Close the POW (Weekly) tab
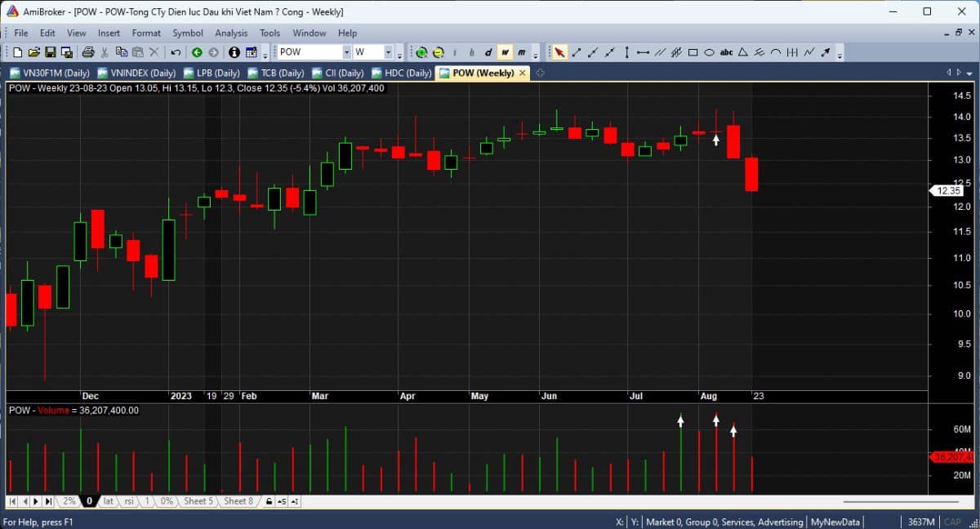 point(523,73)
